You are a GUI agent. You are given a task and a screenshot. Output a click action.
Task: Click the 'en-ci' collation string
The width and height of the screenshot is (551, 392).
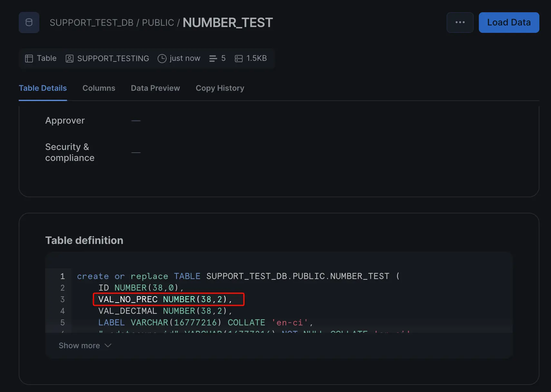coord(290,322)
